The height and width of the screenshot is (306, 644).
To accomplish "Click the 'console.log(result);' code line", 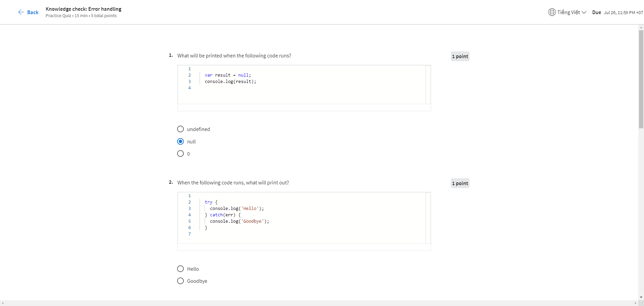I will point(230,81).
